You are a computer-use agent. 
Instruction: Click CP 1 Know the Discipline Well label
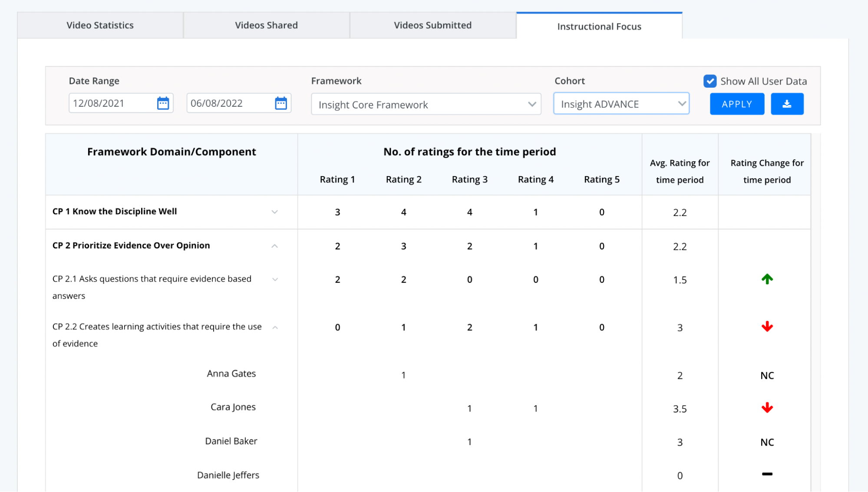coord(115,211)
